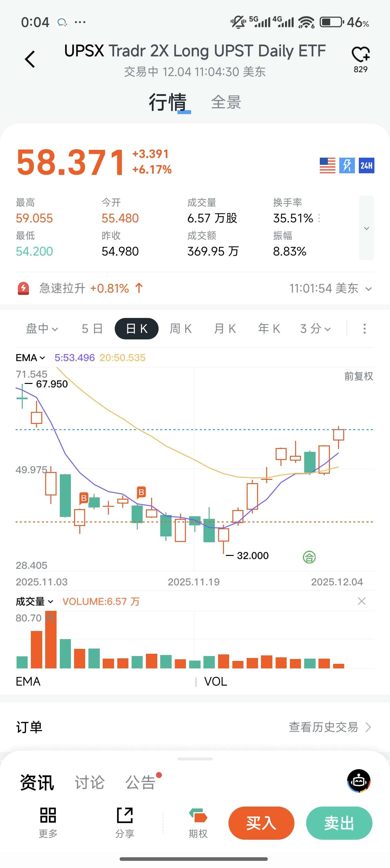Close the 成交量 volume indicator panel
The height and width of the screenshot is (868, 390).
tap(361, 601)
